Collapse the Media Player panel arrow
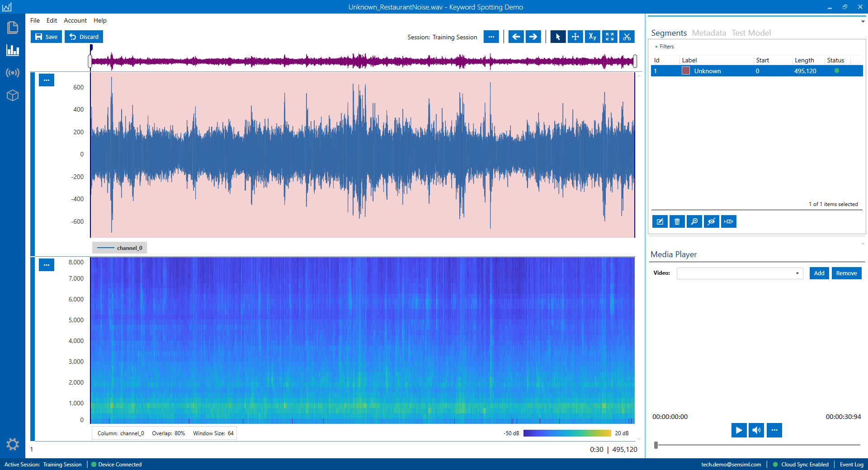The height and width of the screenshot is (470, 868). (x=863, y=244)
